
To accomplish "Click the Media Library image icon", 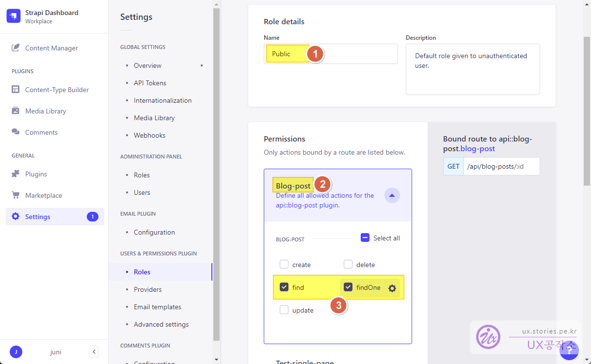I will 16,111.
